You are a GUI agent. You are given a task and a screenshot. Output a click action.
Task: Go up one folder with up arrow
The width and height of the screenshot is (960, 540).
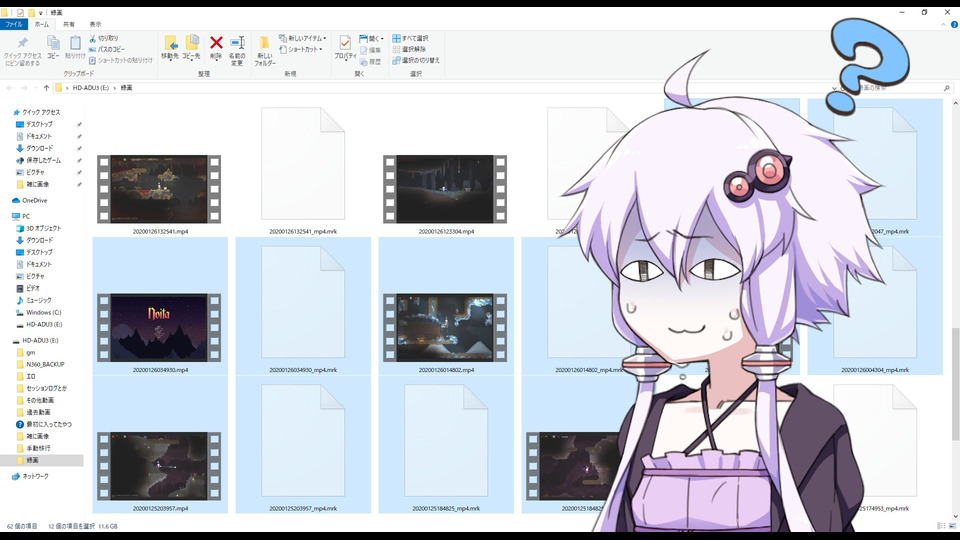coord(47,88)
